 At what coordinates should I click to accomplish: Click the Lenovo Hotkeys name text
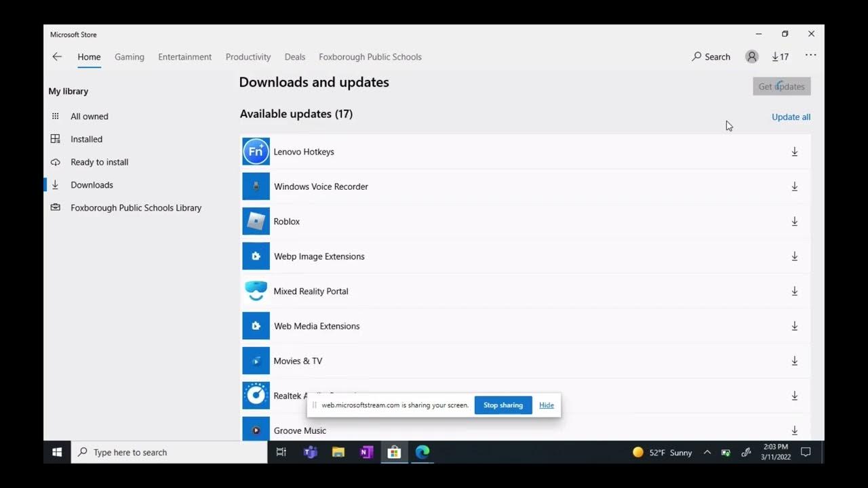pos(304,152)
